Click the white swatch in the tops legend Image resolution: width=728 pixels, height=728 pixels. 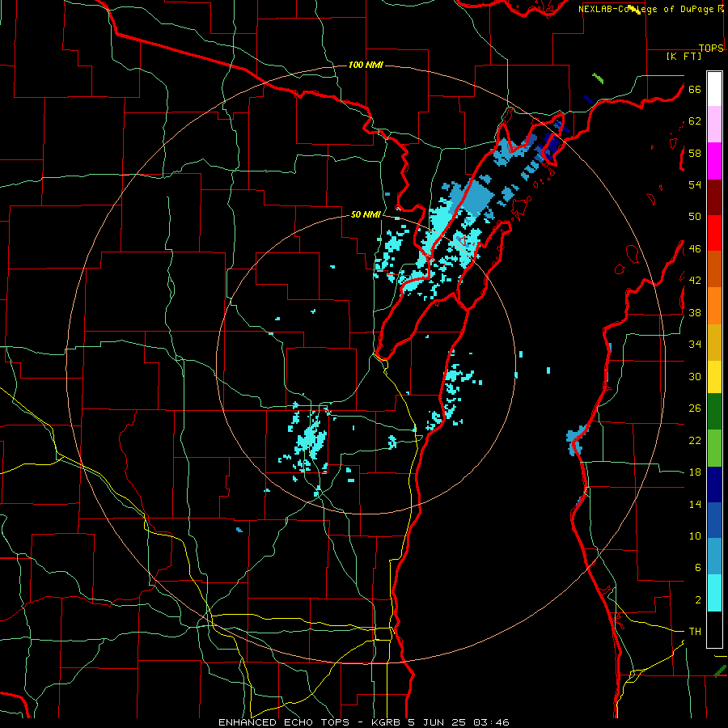point(714,89)
